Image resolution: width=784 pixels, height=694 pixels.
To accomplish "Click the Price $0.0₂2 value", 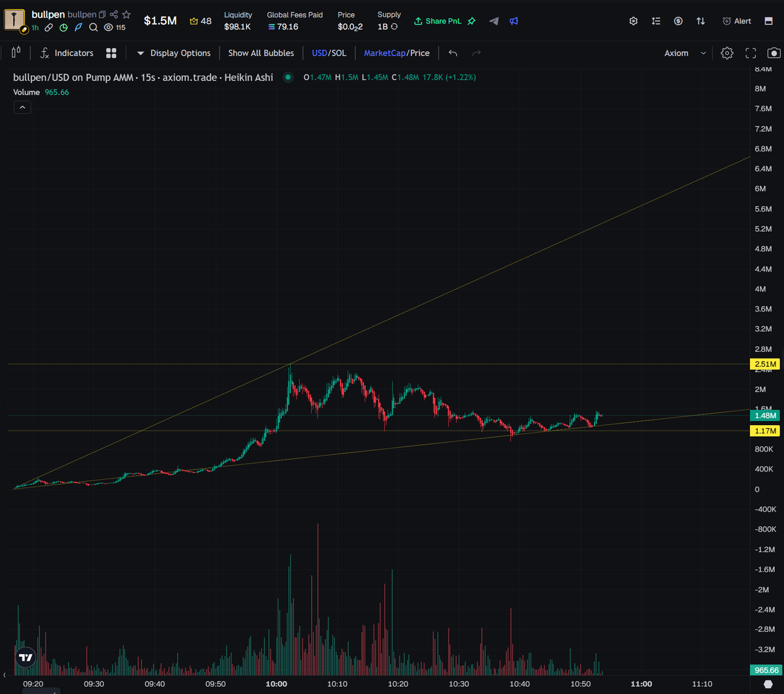I will [x=350, y=27].
